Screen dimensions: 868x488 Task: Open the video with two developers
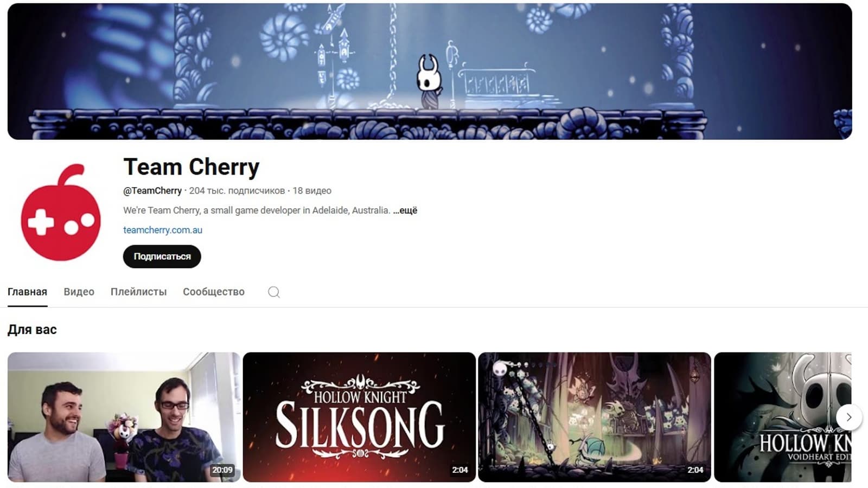coord(124,417)
